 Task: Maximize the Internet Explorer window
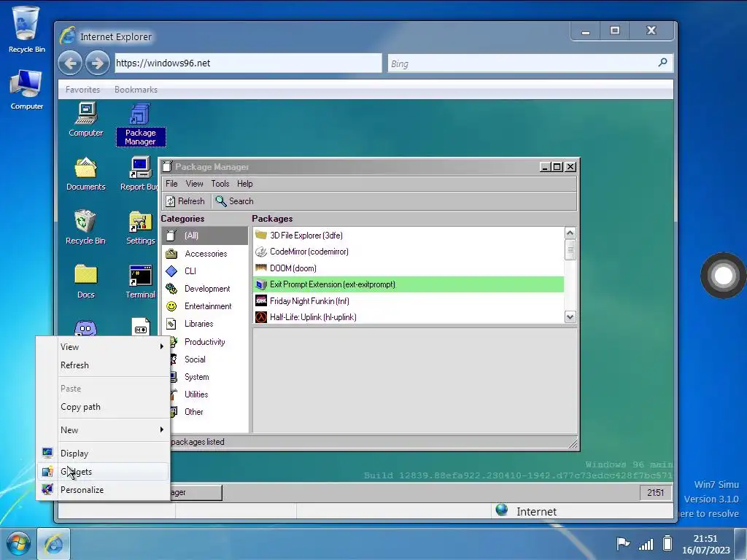[614, 31]
